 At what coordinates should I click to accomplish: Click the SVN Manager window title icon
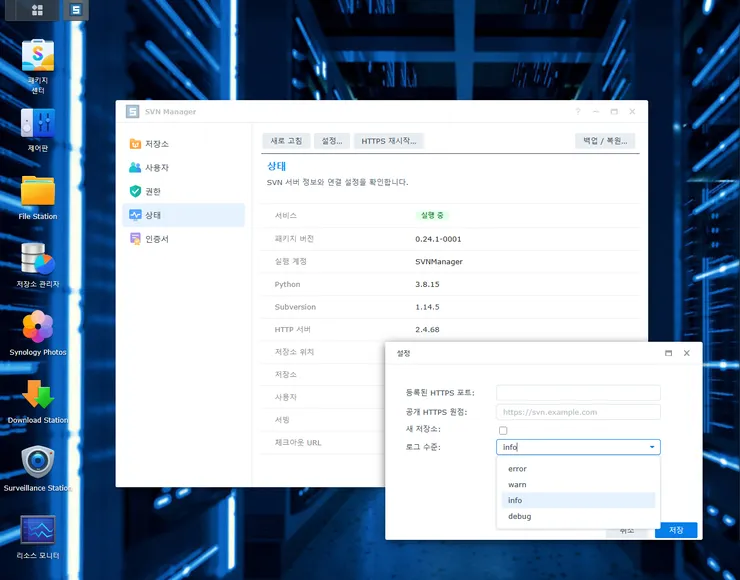(133, 111)
